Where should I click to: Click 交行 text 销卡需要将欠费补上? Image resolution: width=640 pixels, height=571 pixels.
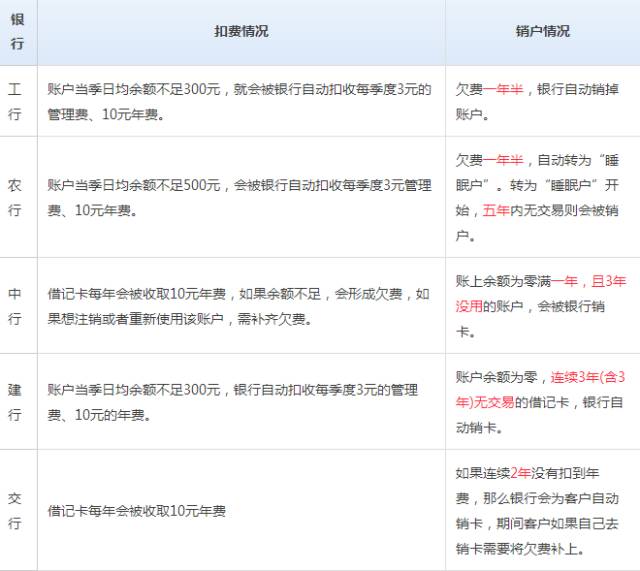click(x=520, y=549)
